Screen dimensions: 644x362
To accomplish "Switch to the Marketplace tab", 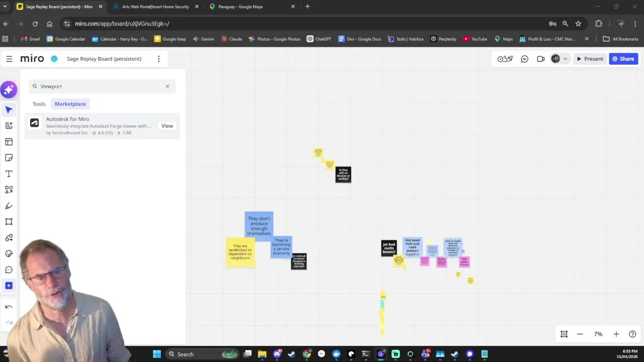I will point(70,104).
